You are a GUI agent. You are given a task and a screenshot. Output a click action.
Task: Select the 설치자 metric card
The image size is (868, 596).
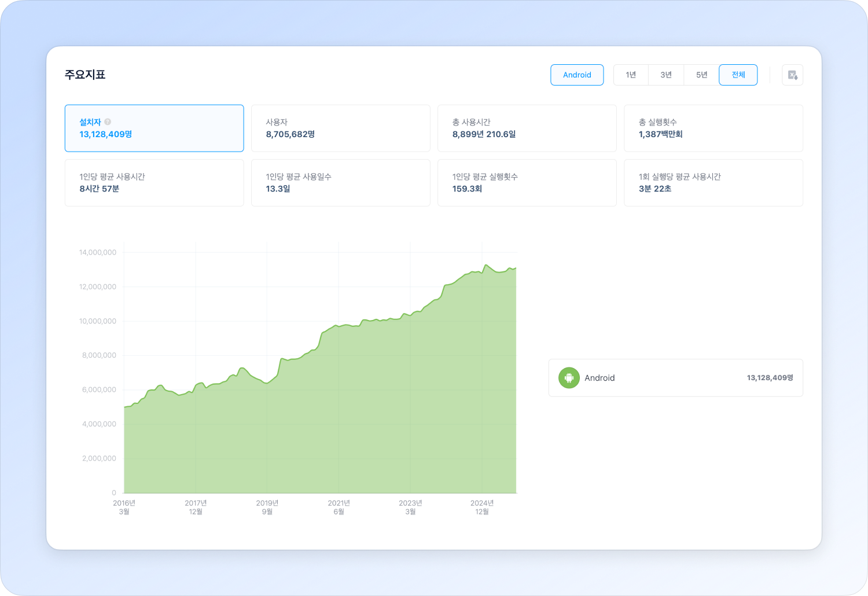pos(154,128)
